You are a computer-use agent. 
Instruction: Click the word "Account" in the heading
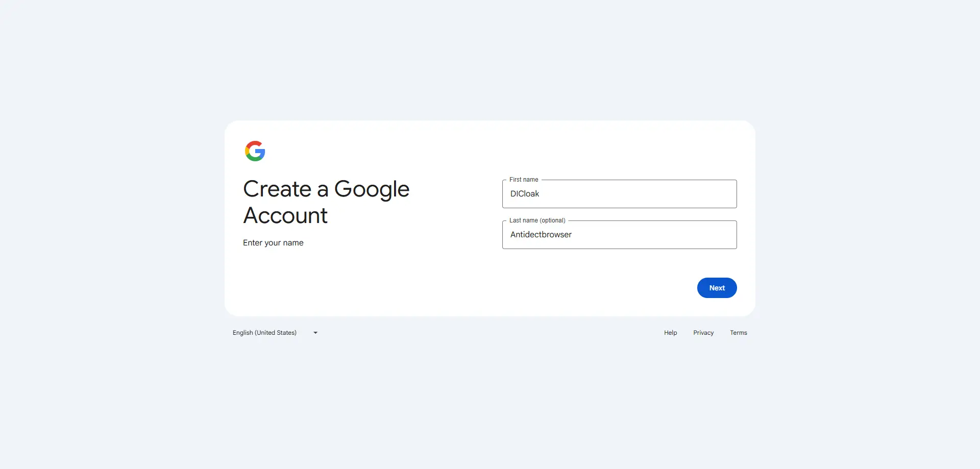[x=285, y=216]
